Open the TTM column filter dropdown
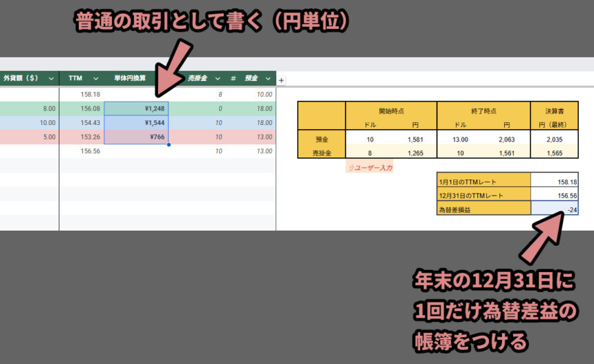The image size is (594, 364). [x=95, y=79]
